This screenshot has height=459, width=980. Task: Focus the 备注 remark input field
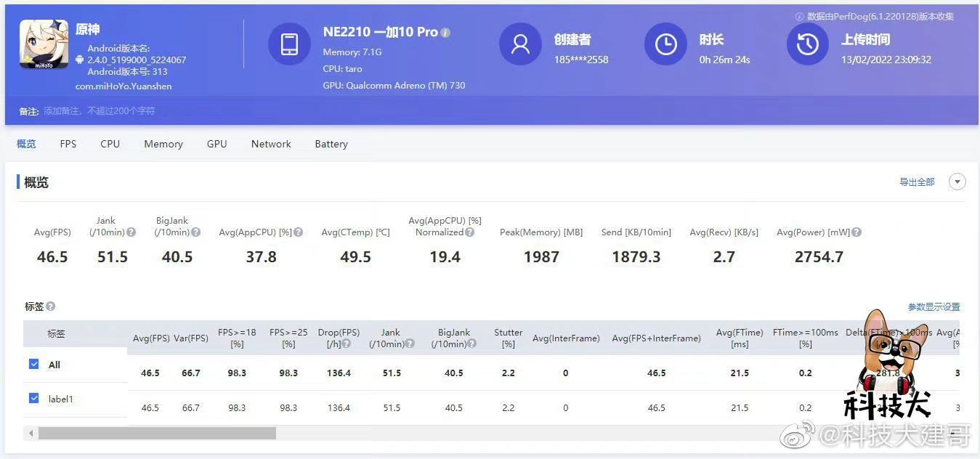(99, 111)
